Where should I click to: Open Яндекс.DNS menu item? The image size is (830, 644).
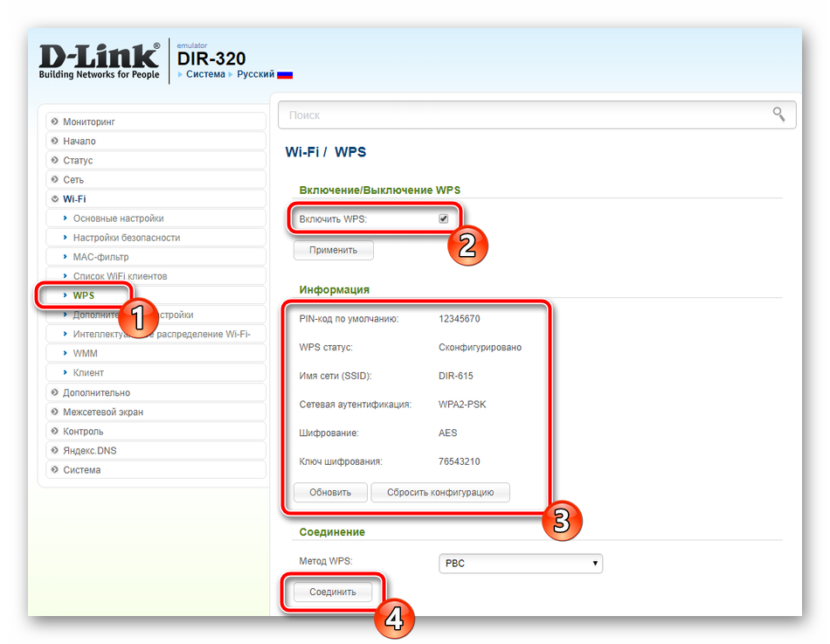tap(156, 450)
